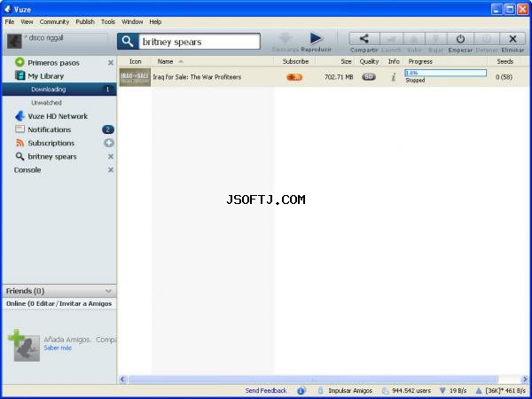The image size is (532, 399).
Task: Open the Help menu
Action: click(155, 21)
